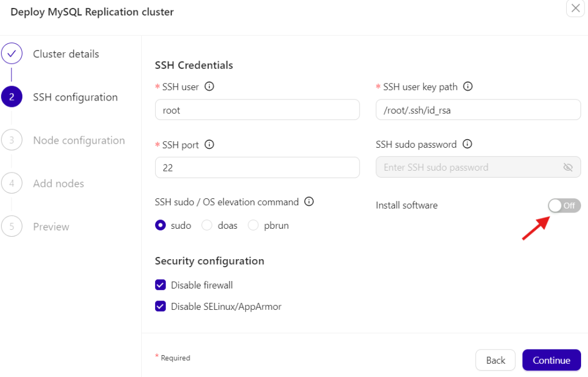Click the step 3 circle icon
588x377 pixels.
11,140
